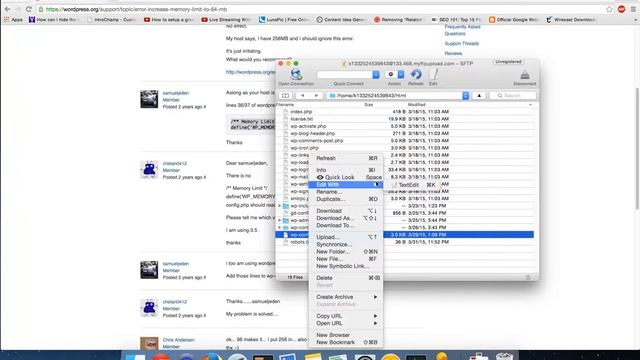Choose Upload in the context menu
Screen dimensions: 640x360
(x=346, y=237)
